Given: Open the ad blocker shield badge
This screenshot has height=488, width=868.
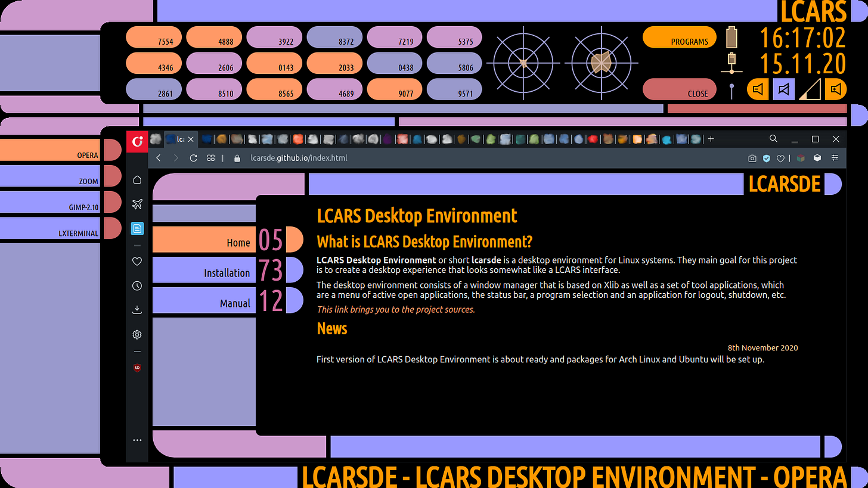Looking at the screenshot, I should [767, 158].
